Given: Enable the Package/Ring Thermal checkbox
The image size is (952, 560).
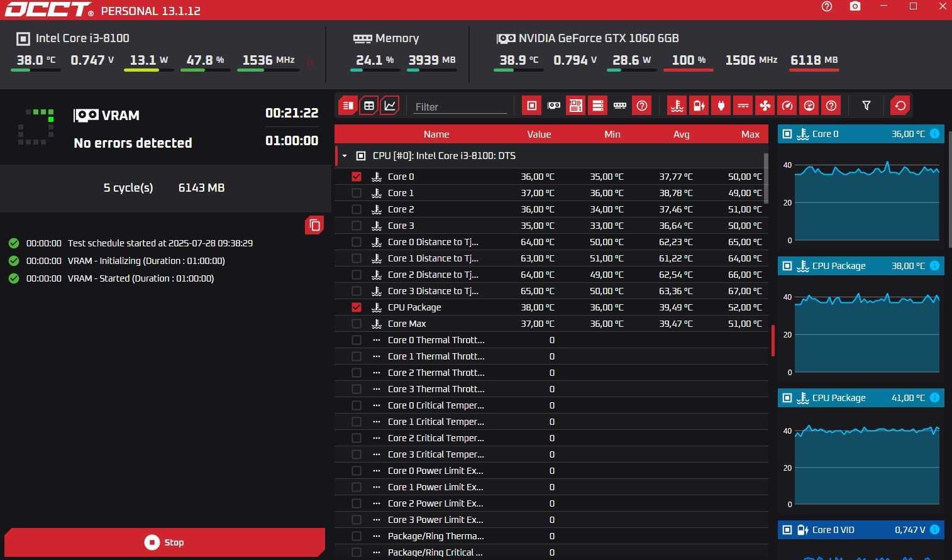Looking at the screenshot, I should click(x=357, y=536).
